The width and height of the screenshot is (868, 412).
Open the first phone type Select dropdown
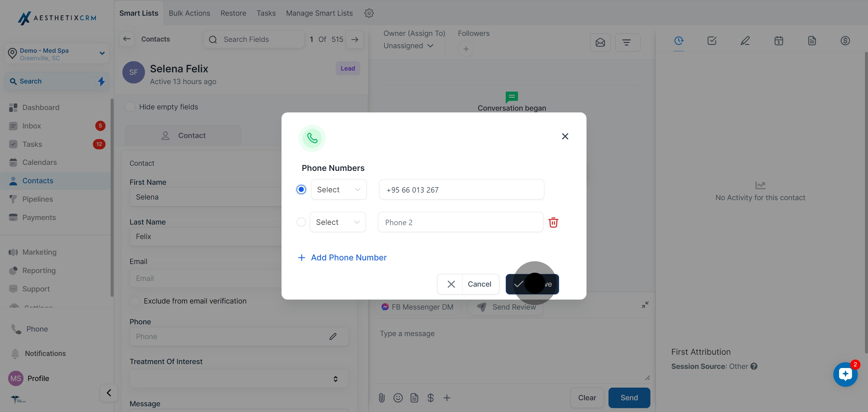click(x=339, y=190)
